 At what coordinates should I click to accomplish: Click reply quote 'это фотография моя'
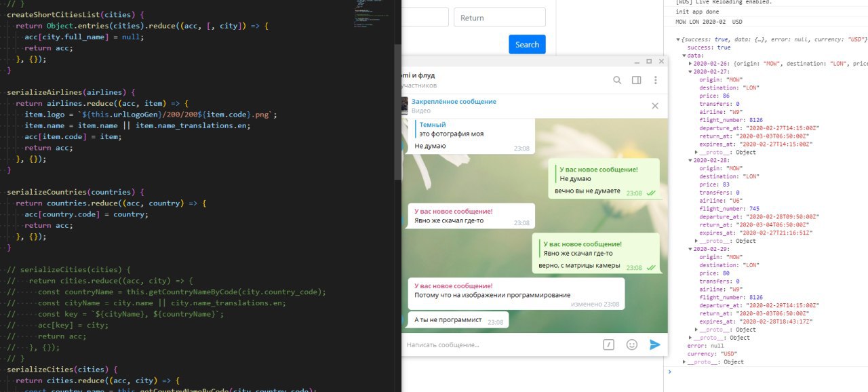click(452, 134)
